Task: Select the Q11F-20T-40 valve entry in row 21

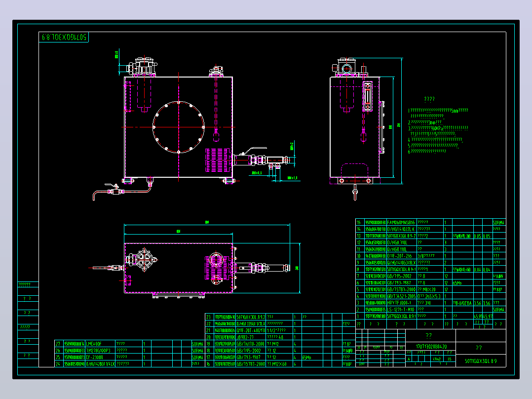Action: click(x=251, y=330)
